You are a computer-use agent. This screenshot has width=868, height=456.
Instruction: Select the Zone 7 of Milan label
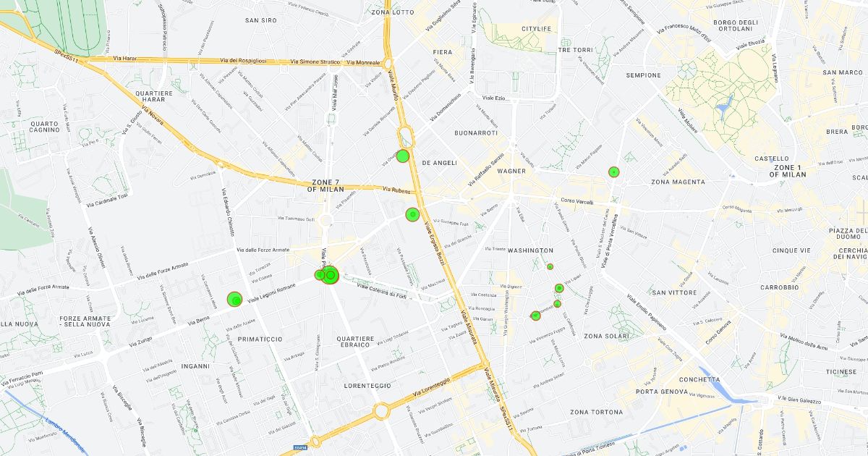click(x=325, y=185)
